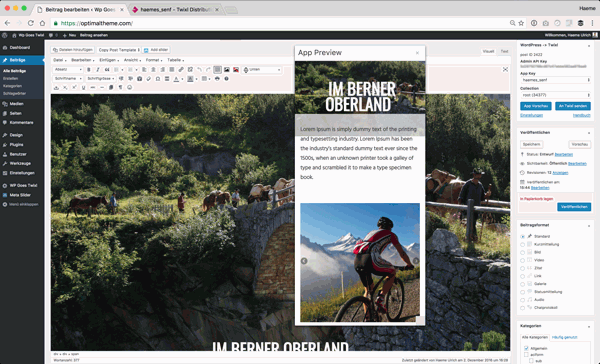Show previous slider image in preview
600x364 pixels.
click(304, 261)
